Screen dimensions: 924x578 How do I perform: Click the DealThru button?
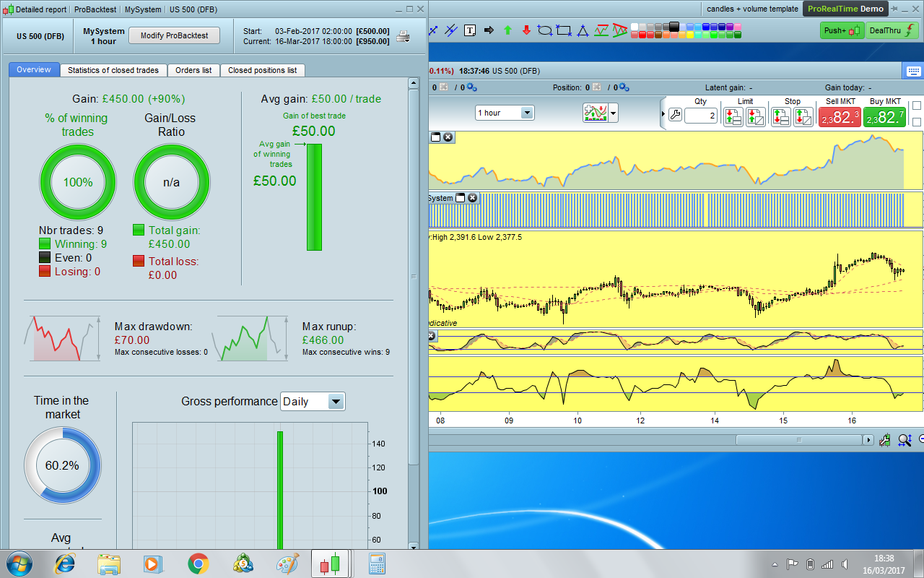tap(892, 30)
